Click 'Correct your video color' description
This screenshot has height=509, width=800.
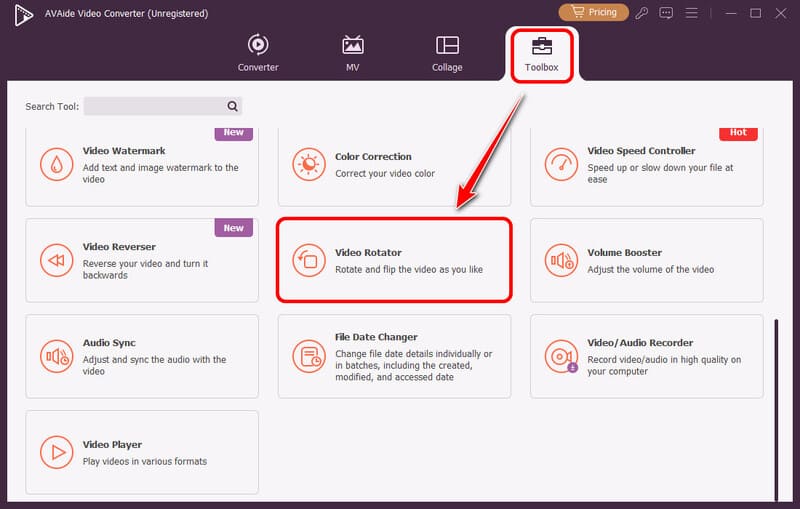pos(385,173)
